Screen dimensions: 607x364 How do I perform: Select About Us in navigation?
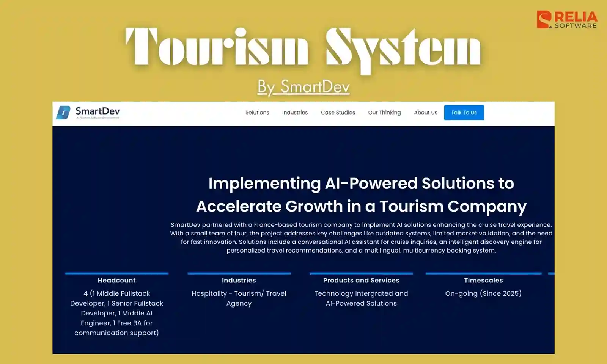426,113
